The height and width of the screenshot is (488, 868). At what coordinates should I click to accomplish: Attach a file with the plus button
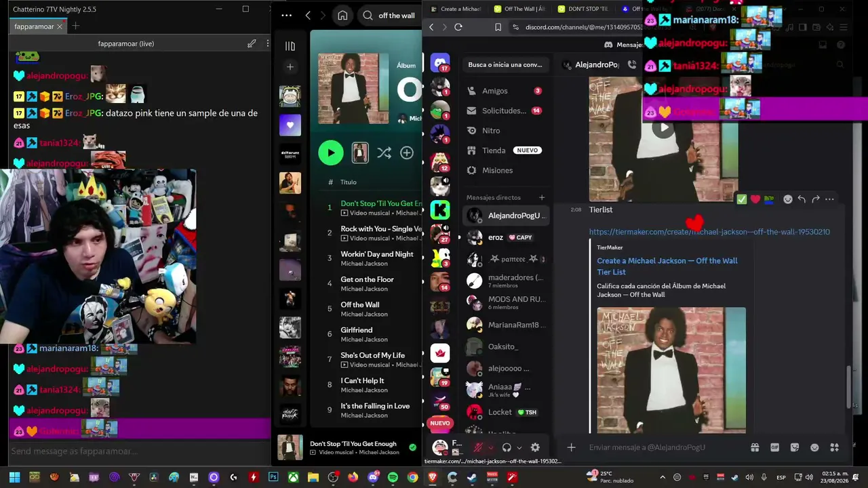(571, 447)
